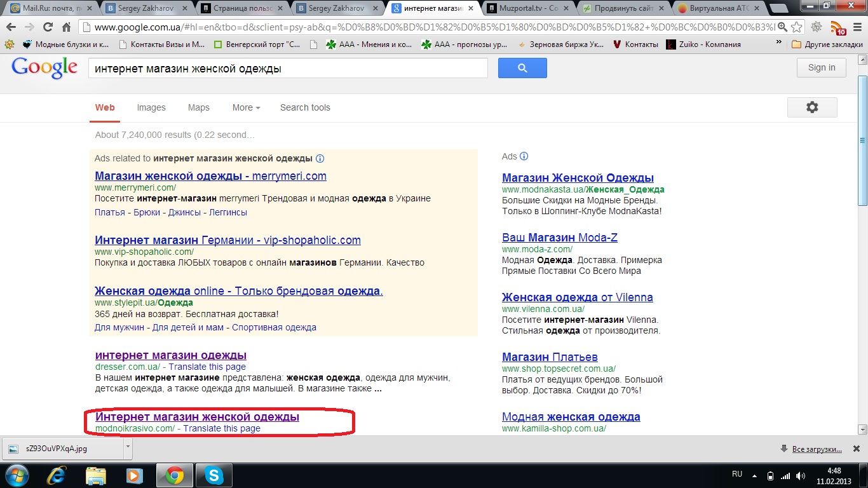Open the Ваш Магазин Moda-Z ad link

tap(560, 238)
